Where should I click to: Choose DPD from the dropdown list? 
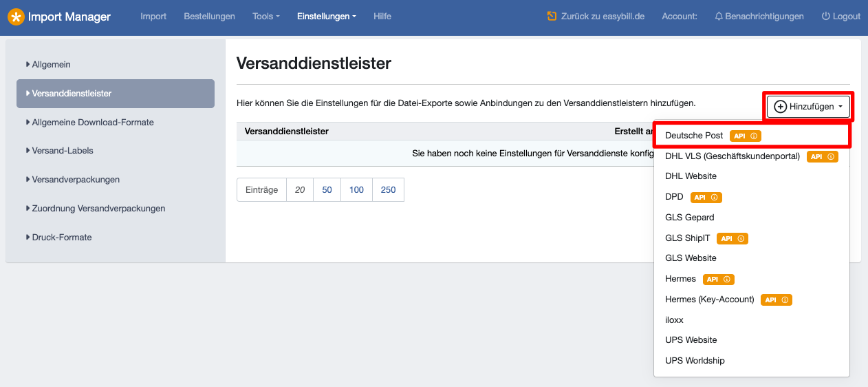click(752, 197)
